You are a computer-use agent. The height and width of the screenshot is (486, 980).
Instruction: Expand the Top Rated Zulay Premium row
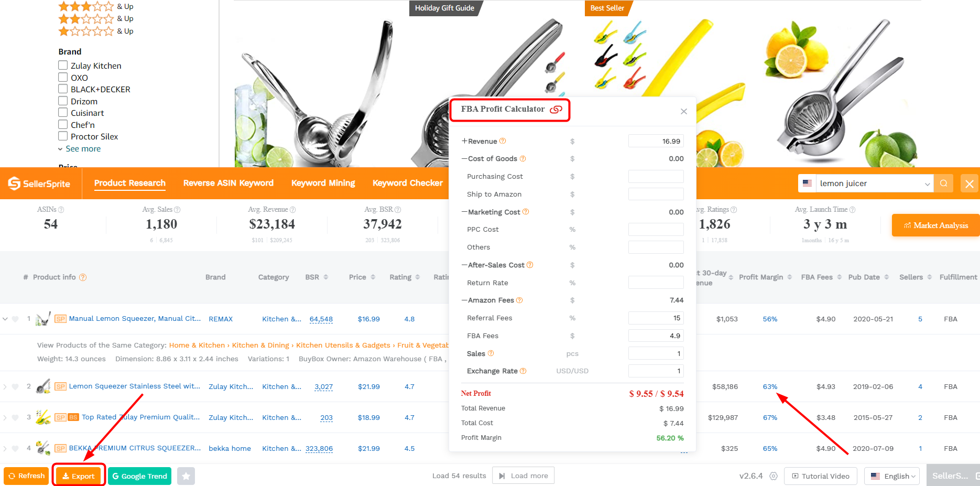5,417
